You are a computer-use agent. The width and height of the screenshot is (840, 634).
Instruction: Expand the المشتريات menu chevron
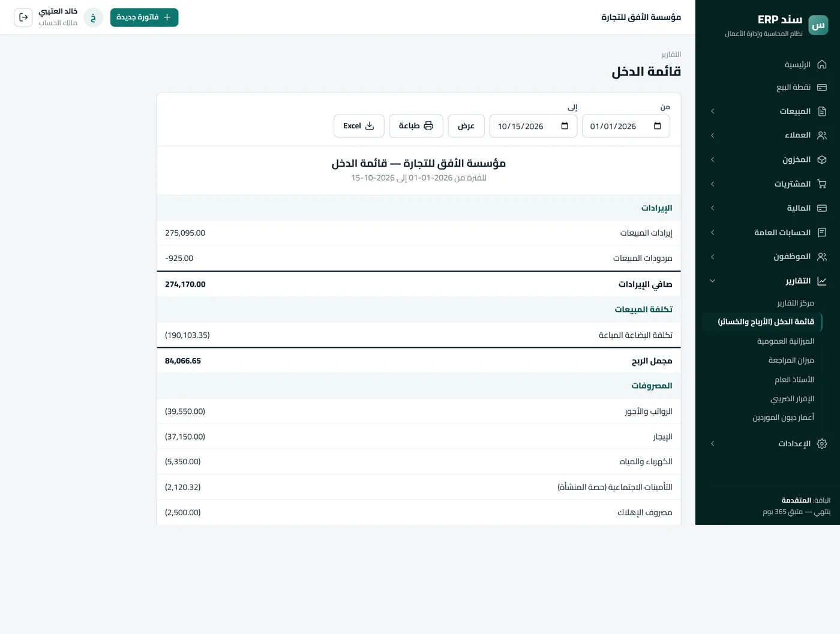[x=712, y=184]
